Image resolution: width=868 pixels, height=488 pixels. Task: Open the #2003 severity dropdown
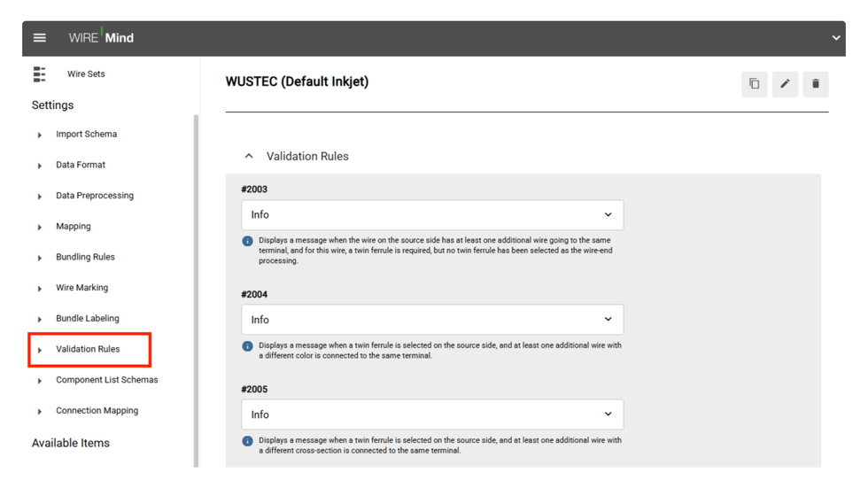pos(432,214)
